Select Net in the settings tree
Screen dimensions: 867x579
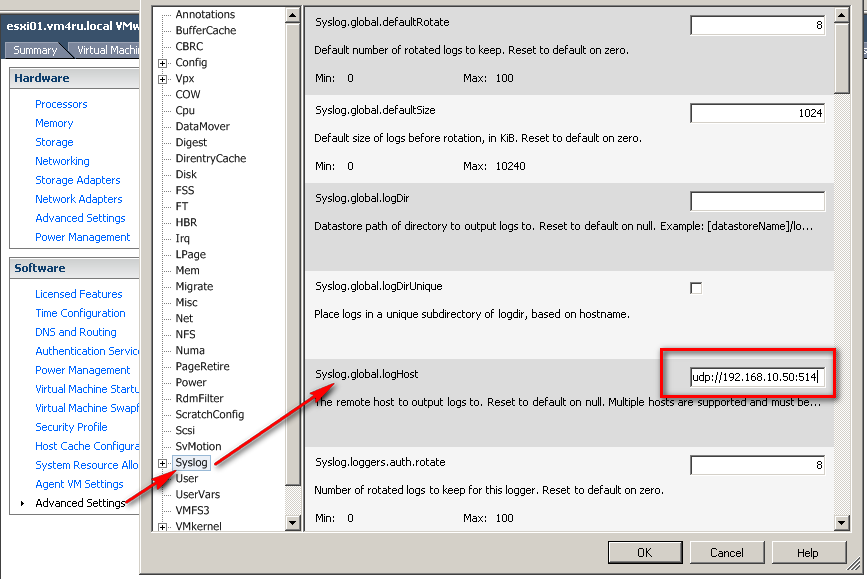coord(185,319)
